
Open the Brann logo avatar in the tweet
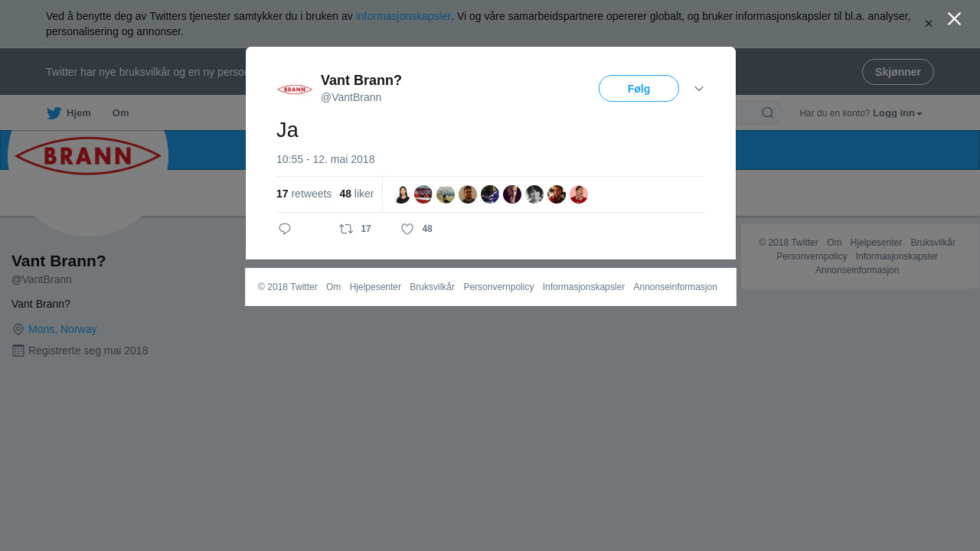[x=295, y=90]
